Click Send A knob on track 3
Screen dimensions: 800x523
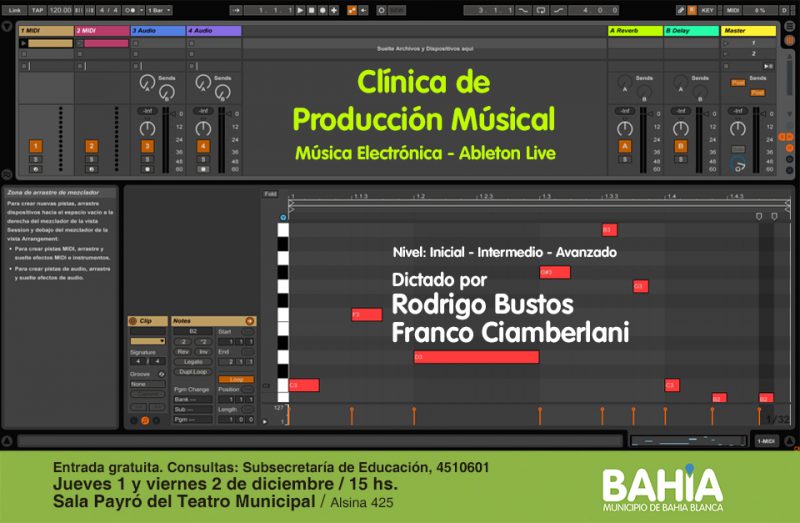click(148, 82)
